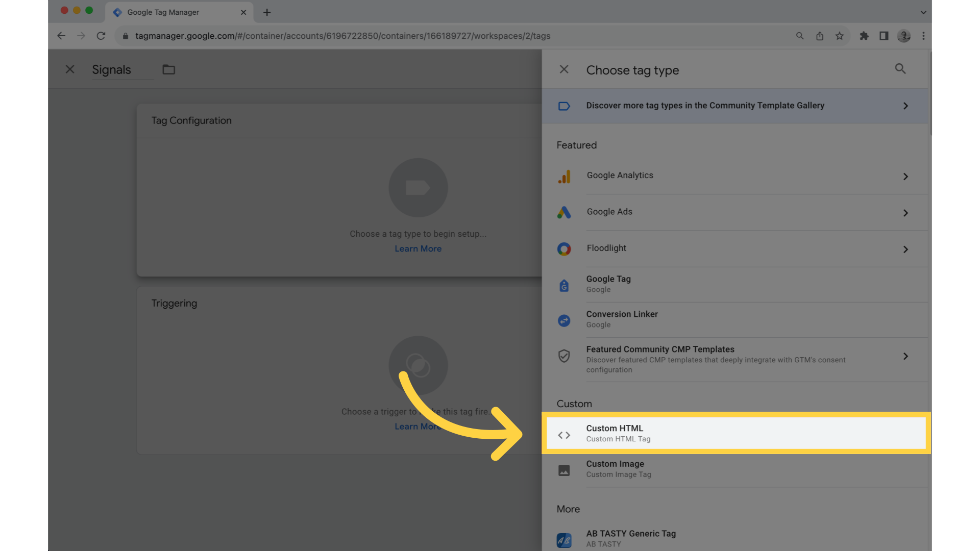Open Community Template Gallery chevron arrow

[x=905, y=106]
